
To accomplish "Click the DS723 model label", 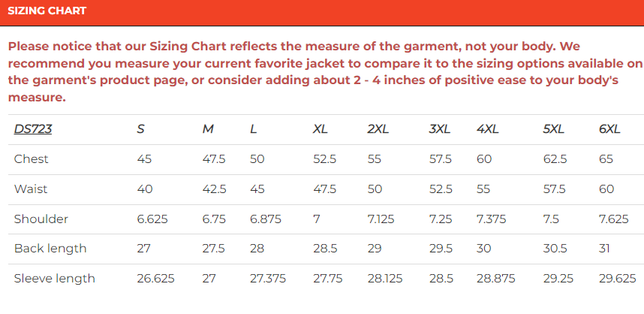I will coord(33,129).
